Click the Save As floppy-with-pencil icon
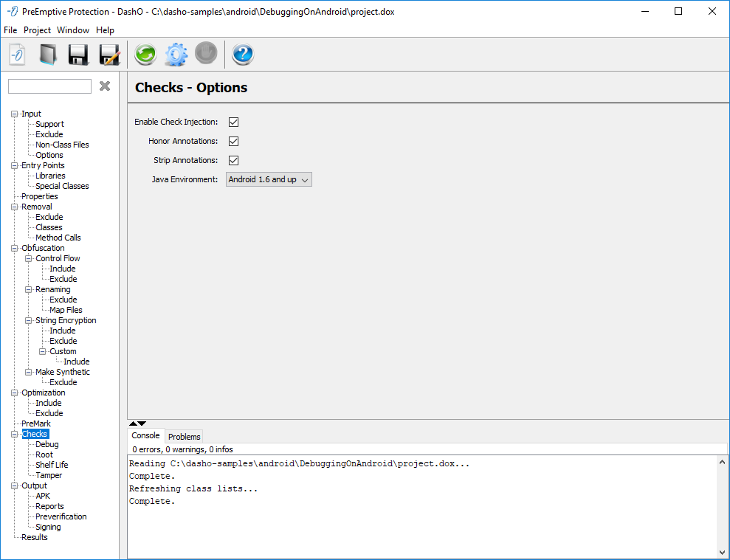Image resolution: width=730 pixels, height=560 pixels. click(x=109, y=55)
